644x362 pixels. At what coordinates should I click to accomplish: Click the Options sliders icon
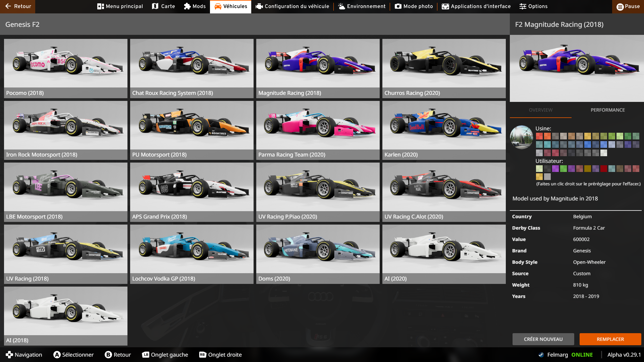point(523,6)
